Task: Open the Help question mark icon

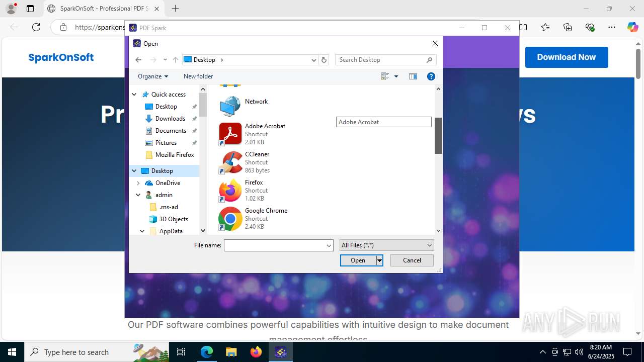Action: [431, 76]
